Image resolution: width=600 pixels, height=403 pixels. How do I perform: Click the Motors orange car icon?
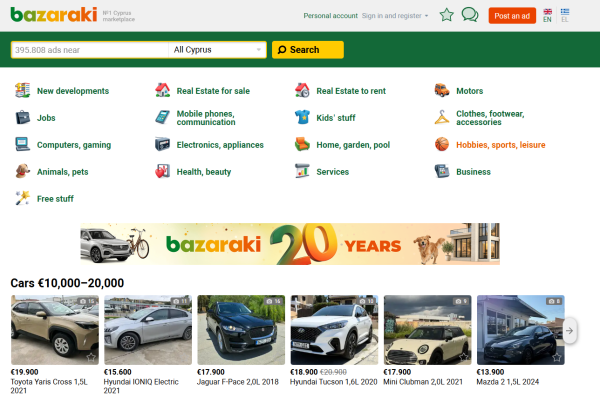pyautogui.click(x=442, y=91)
